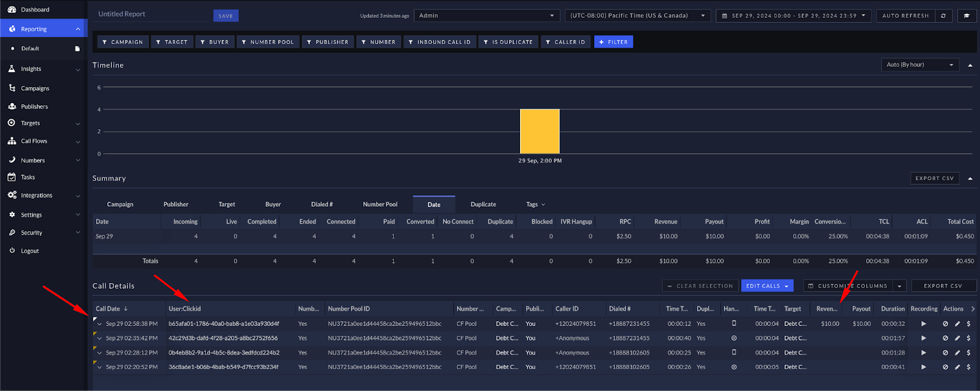
Task: Save the untitled report
Action: tap(225, 16)
